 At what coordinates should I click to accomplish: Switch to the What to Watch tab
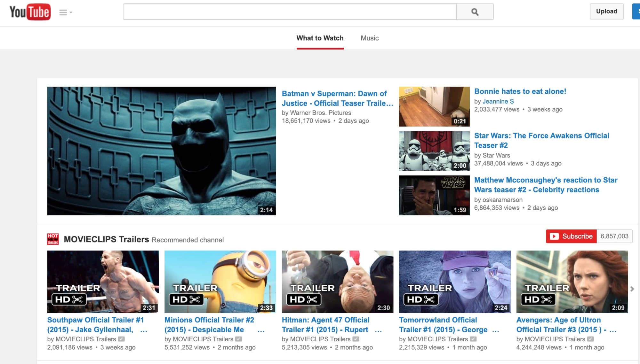(320, 38)
